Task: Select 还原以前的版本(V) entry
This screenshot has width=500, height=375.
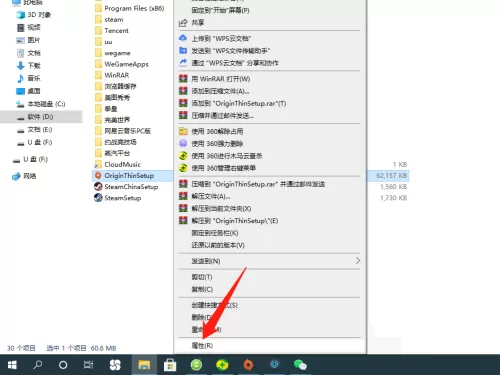Action: click(x=218, y=245)
